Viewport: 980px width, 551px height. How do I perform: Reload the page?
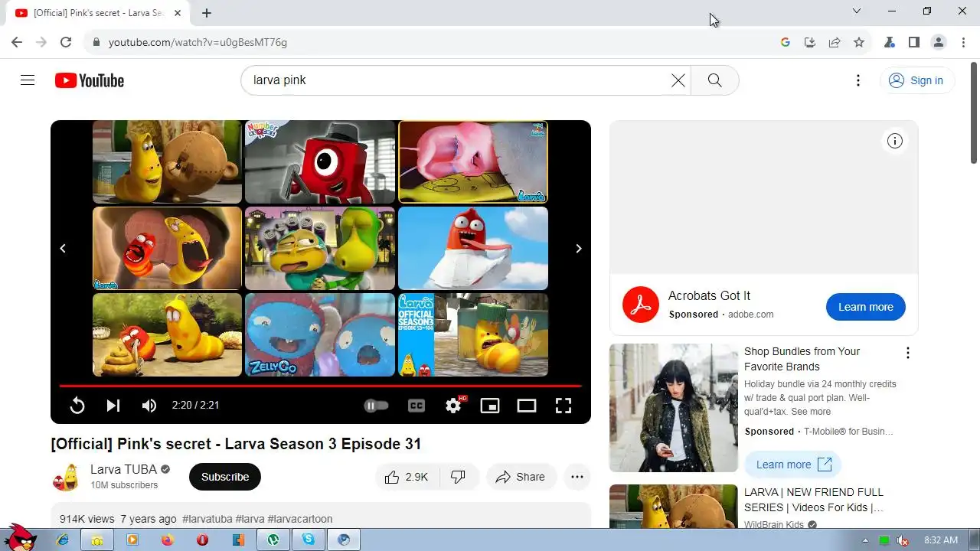66,42
